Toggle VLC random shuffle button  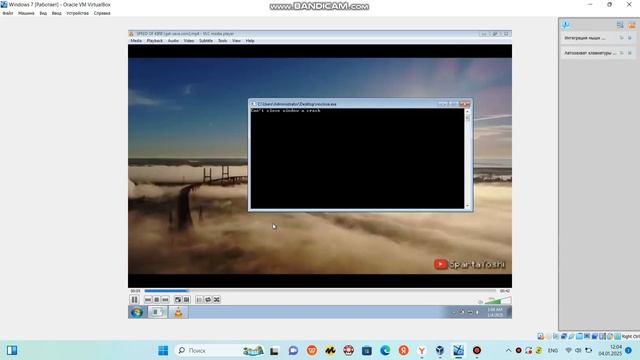[216, 300]
